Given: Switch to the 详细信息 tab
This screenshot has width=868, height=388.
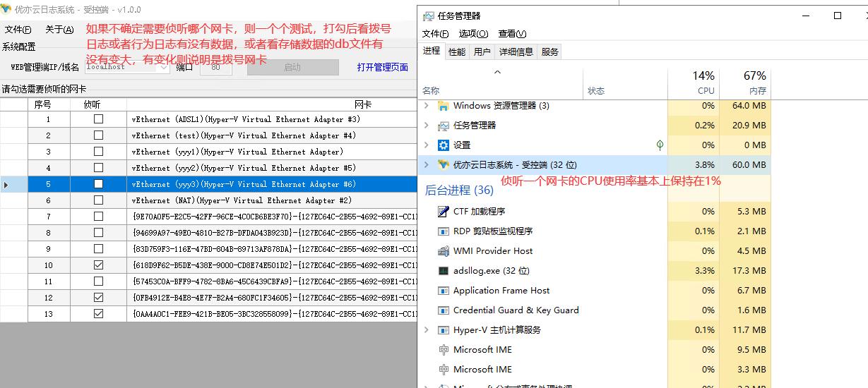Looking at the screenshot, I should (x=516, y=51).
